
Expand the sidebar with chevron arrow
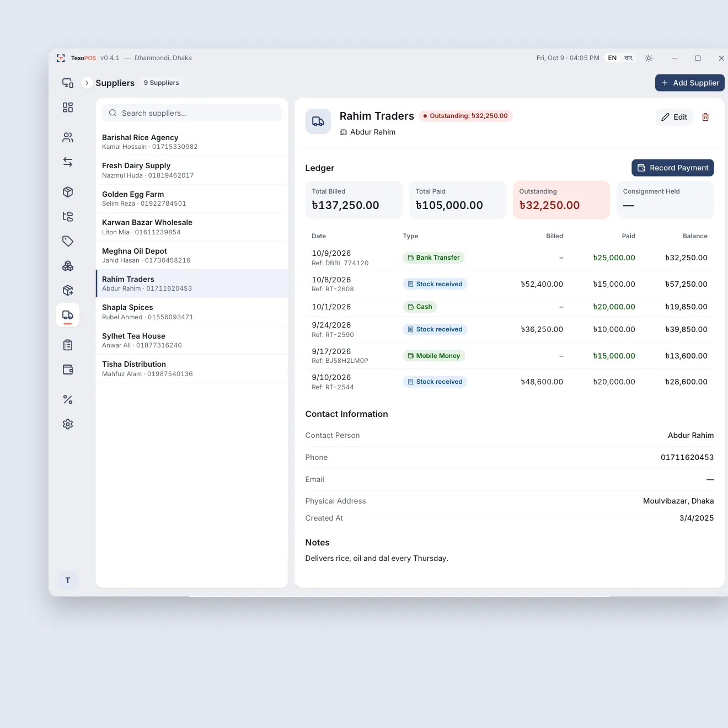87,83
